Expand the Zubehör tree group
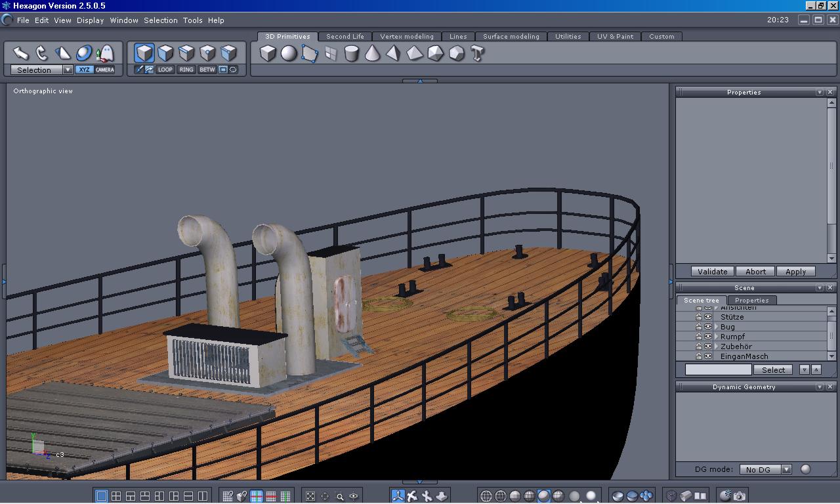Viewport: 840px width, 504px height. tap(717, 346)
